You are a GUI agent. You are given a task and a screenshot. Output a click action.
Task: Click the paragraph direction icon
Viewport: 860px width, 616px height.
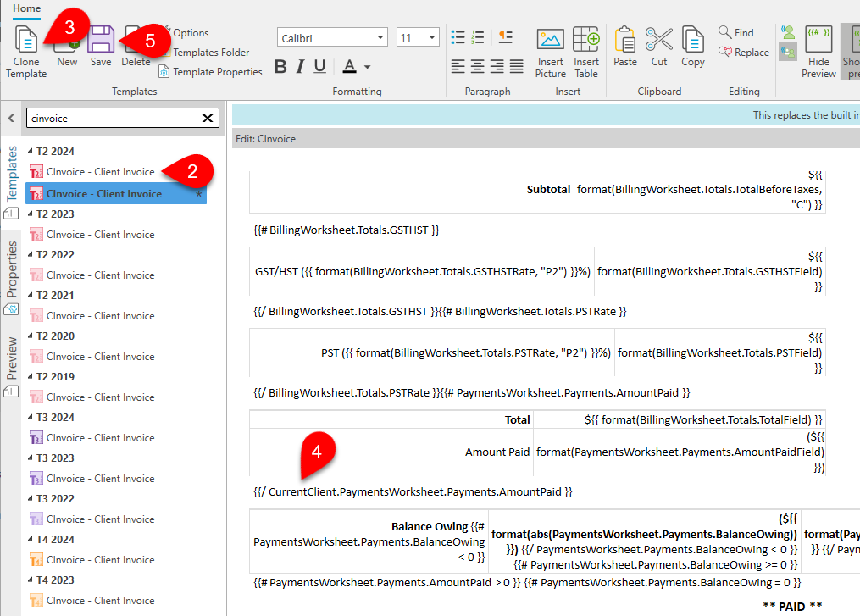pos(506,37)
